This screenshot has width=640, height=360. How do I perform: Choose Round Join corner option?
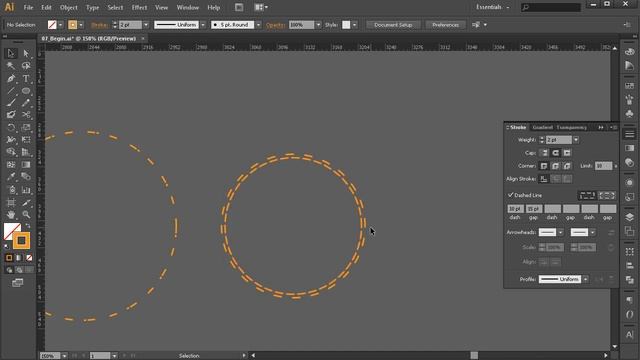(x=556, y=166)
